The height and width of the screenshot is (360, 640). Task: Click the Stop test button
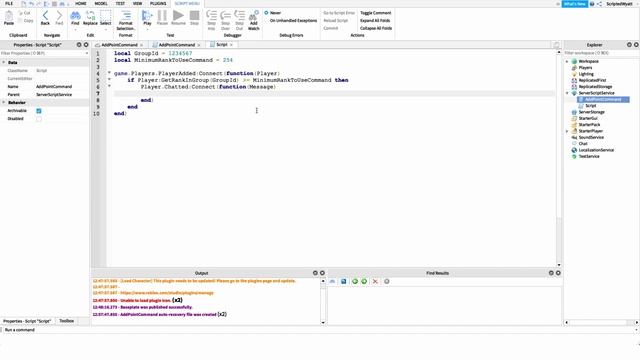tap(194, 18)
